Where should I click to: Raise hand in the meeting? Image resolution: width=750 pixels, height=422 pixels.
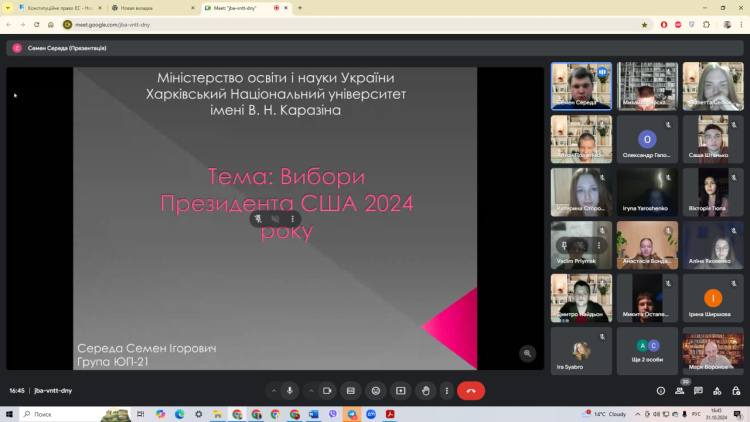(426, 391)
